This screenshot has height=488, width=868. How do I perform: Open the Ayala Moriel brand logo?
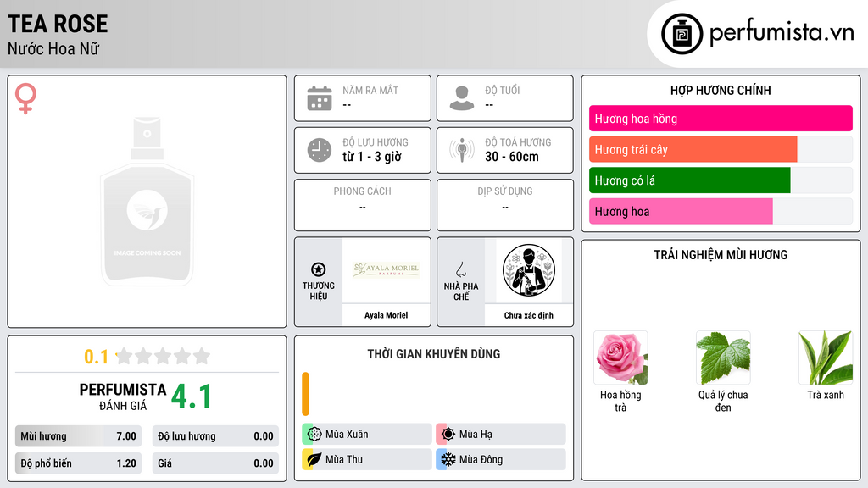[387, 270]
